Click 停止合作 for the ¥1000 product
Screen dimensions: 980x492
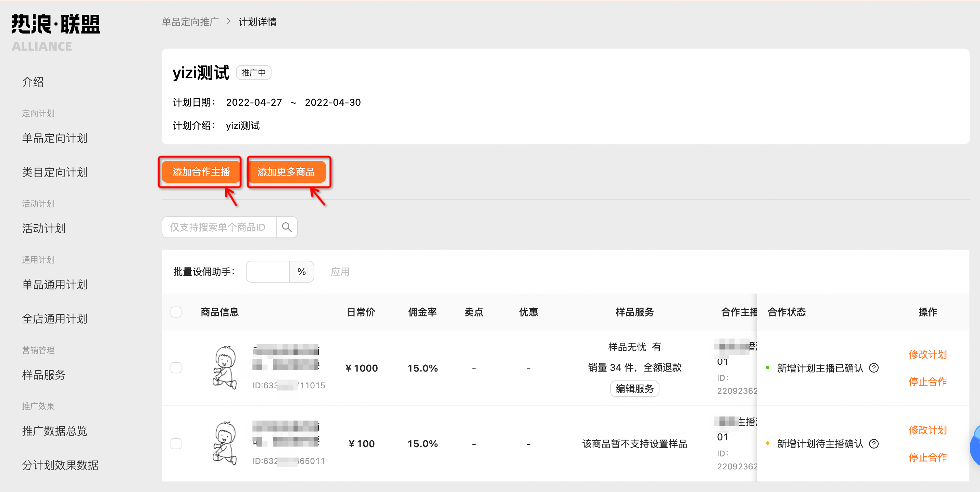(928, 382)
